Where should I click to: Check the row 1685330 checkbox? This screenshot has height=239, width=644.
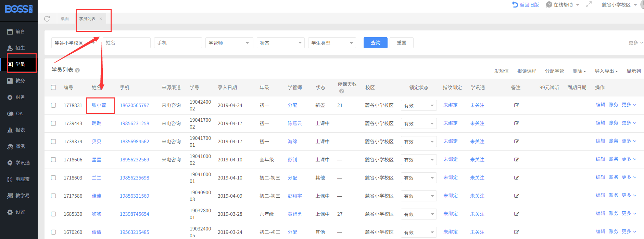coord(53,214)
